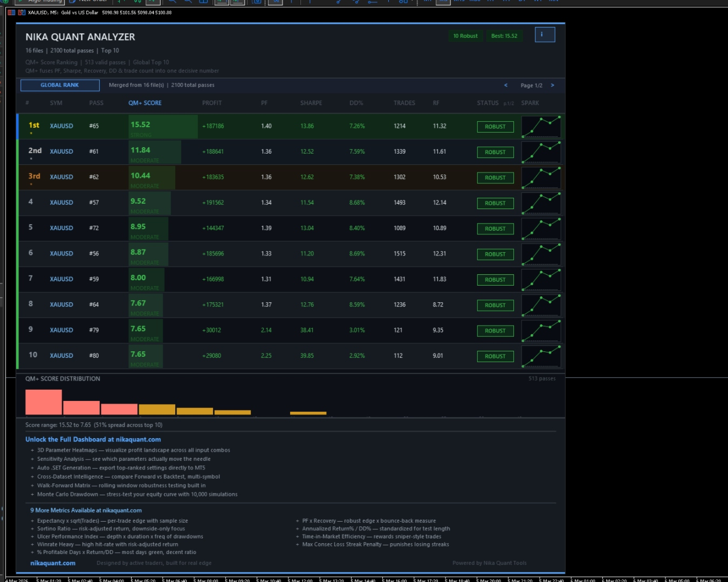The width and height of the screenshot is (728, 582).
Task: Click the '10 Robust' badge
Action: tap(465, 36)
